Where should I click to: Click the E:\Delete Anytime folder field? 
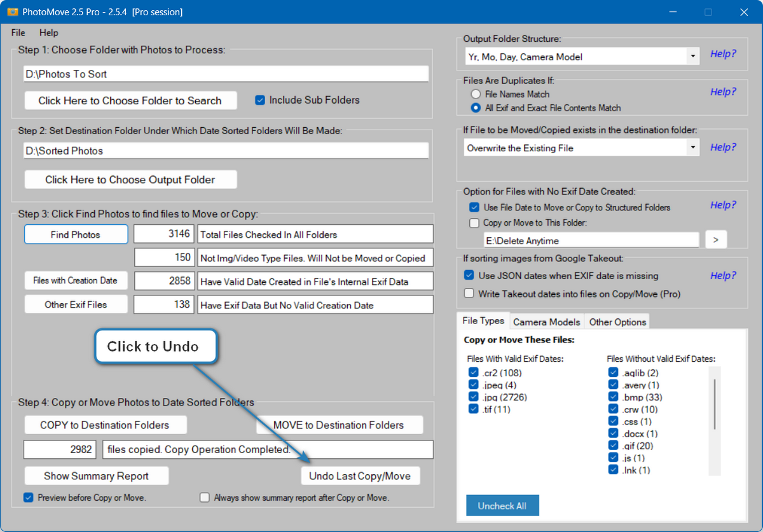click(x=591, y=240)
